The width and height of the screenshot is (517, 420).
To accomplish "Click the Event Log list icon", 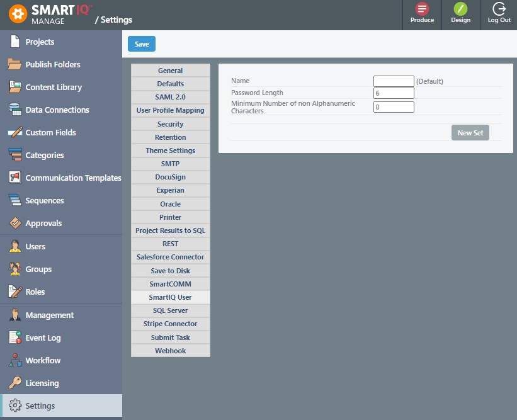I will (x=15, y=338).
